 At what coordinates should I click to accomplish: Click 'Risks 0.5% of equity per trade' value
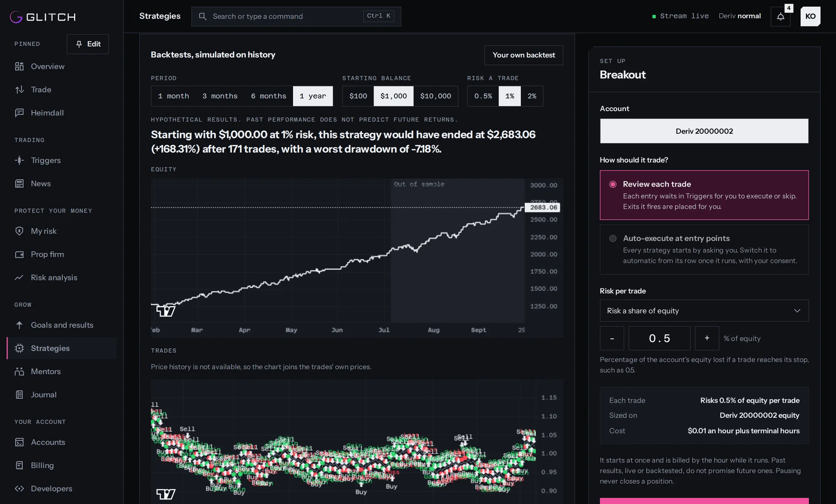pos(750,400)
